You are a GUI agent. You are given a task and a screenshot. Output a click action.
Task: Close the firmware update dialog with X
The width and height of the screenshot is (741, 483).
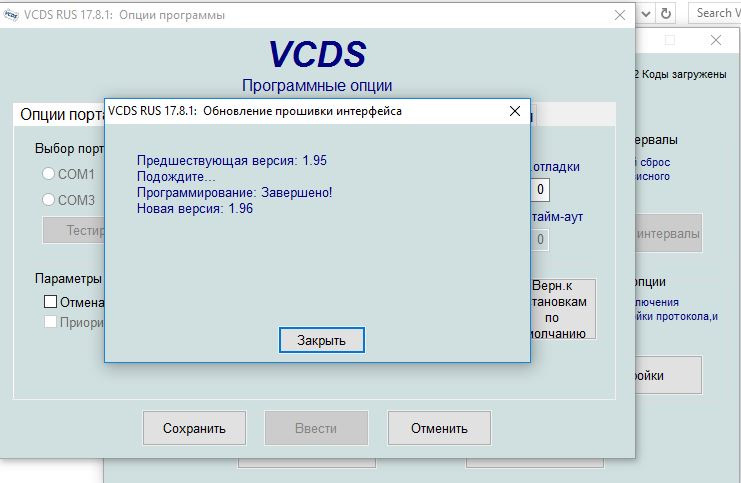515,111
